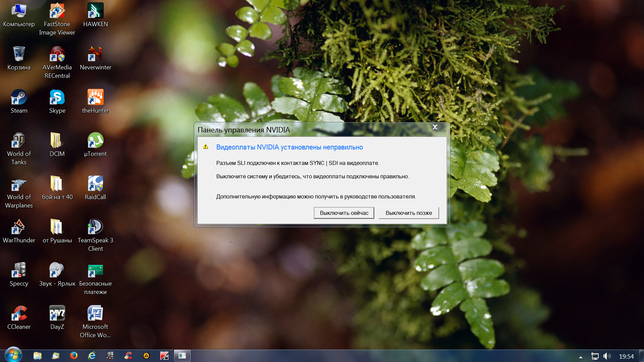Select the DayZ desktop icon
The height and width of the screenshot is (362, 644).
point(57,314)
